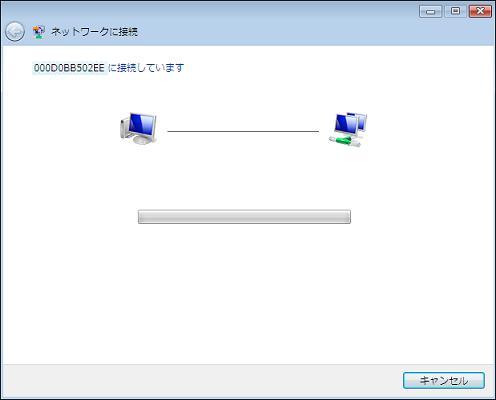Image resolution: width=496 pixels, height=400 pixels.
Task: Cancel the connection with キャンセル button
Action: 444,380
